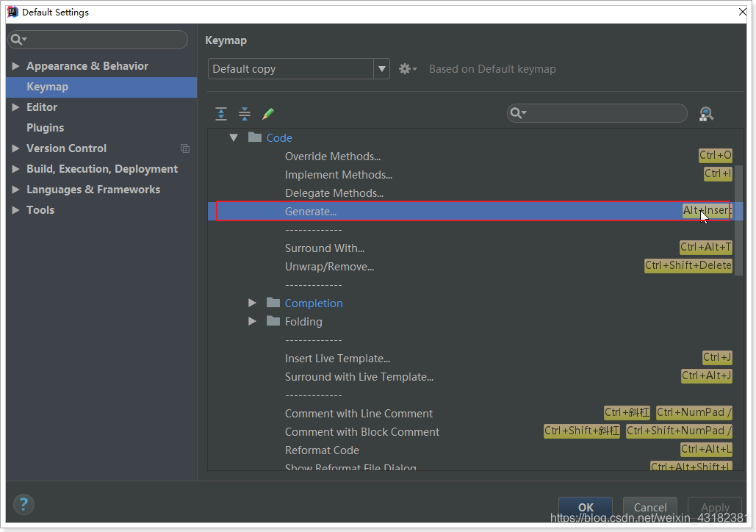Click the copy icon beside Version Control
Viewport: 756px width, 532px height.
click(x=185, y=148)
